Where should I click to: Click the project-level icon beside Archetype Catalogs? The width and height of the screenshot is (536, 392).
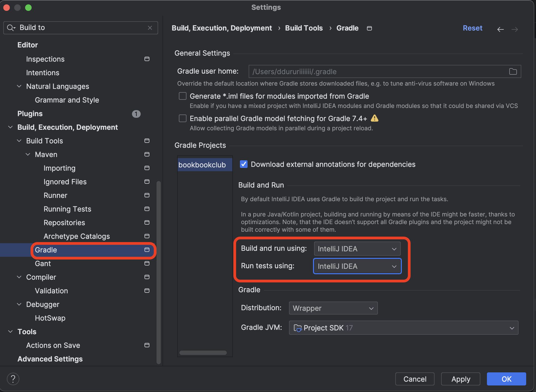tap(147, 236)
